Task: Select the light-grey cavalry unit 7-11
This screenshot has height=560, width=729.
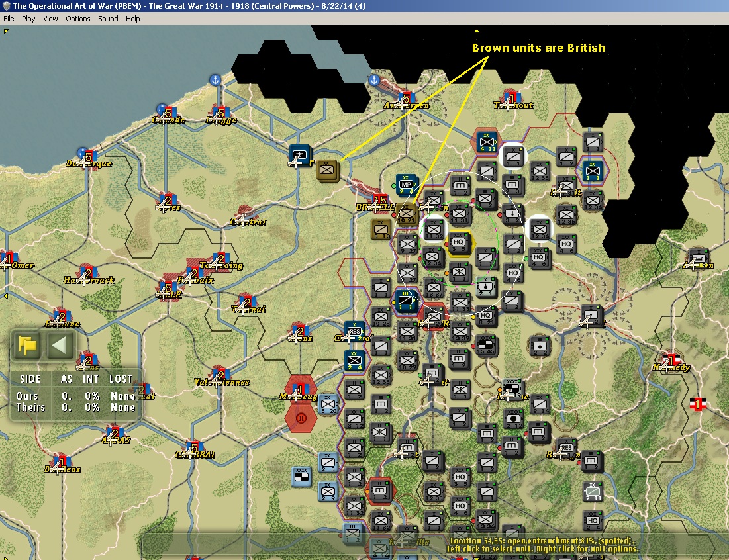Action: (593, 492)
